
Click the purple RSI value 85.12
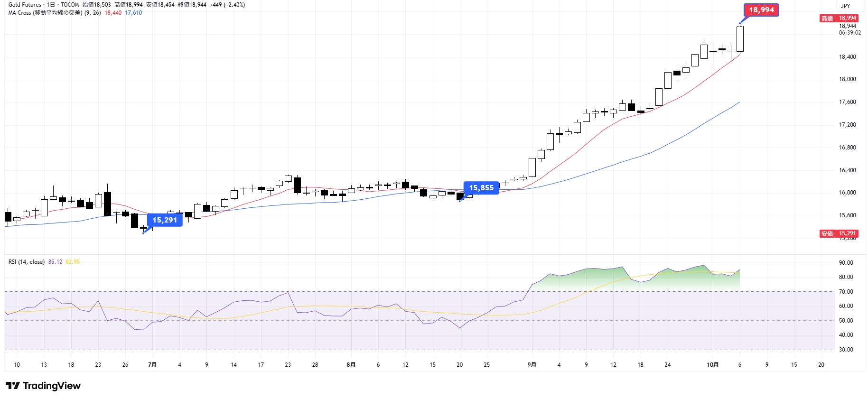pyautogui.click(x=55, y=262)
